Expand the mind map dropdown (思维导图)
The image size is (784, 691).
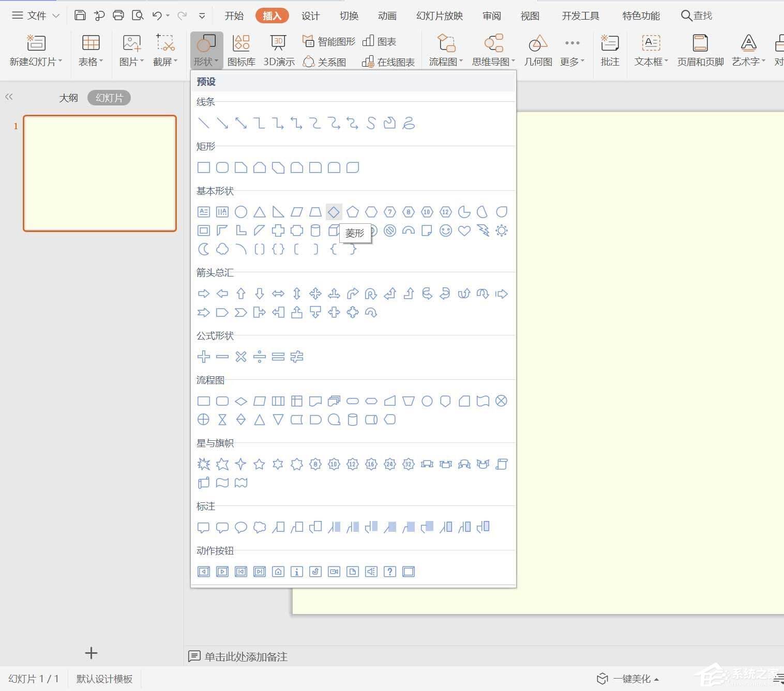(x=494, y=62)
